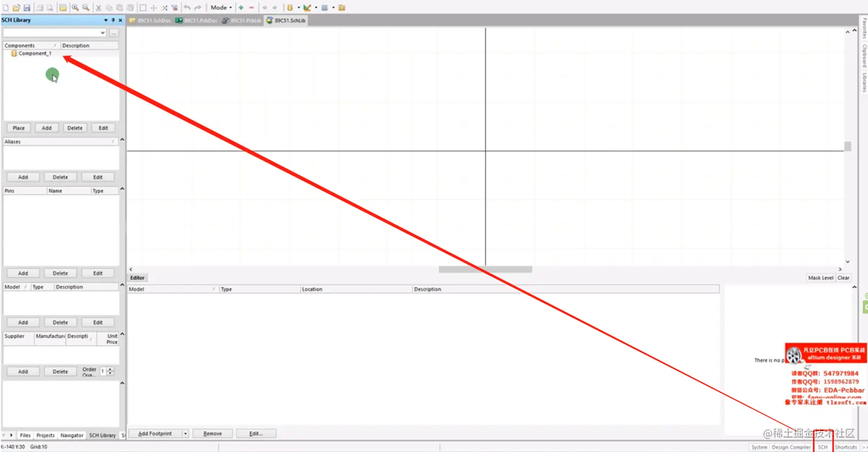868x452 pixels.
Task: Open the component filter combo box
Action: pyautogui.click(x=55, y=33)
